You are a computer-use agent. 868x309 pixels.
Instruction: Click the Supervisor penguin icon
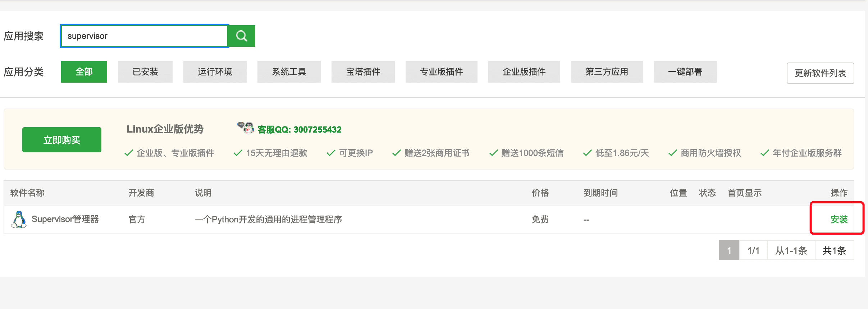[19, 219]
